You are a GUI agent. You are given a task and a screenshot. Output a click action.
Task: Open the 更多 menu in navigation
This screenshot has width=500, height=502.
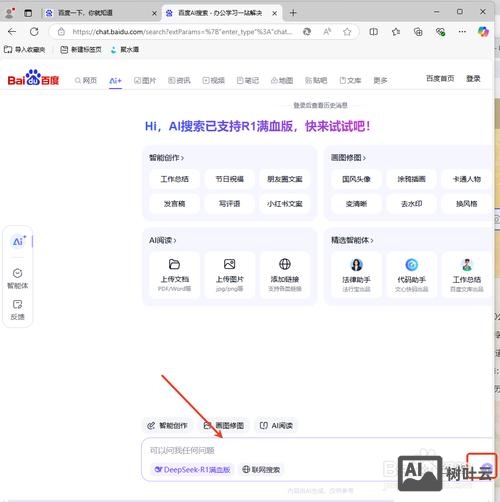(x=380, y=80)
